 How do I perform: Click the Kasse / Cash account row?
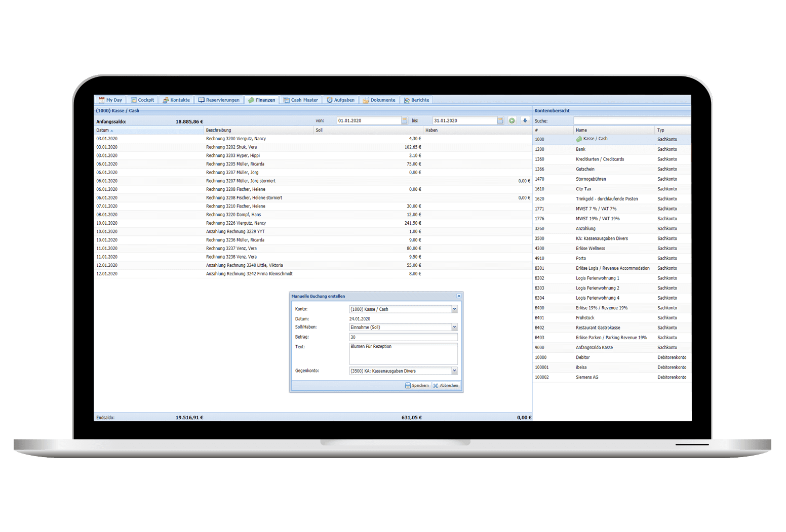tap(595, 139)
